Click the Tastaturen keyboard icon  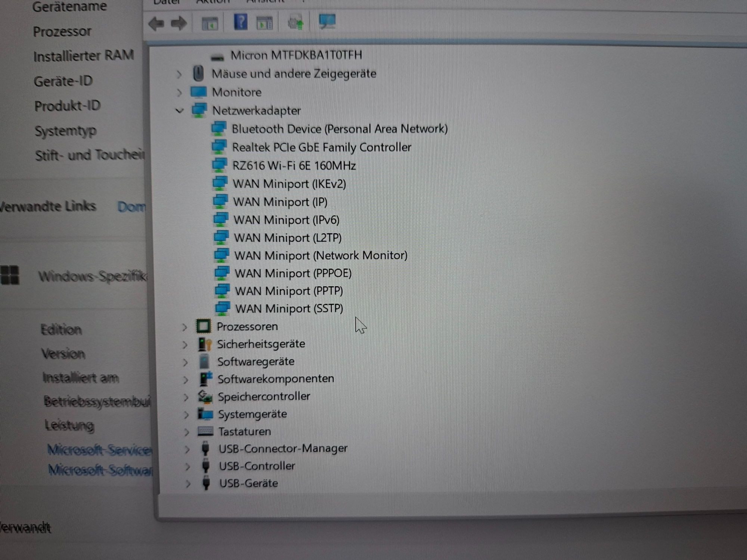click(x=205, y=431)
